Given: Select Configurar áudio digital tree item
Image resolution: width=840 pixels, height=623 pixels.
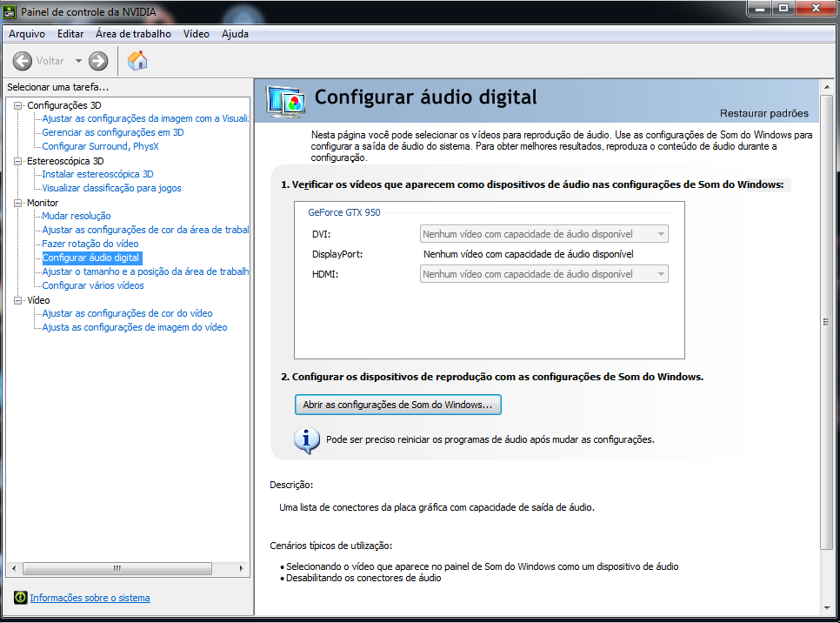Looking at the screenshot, I should coord(91,258).
